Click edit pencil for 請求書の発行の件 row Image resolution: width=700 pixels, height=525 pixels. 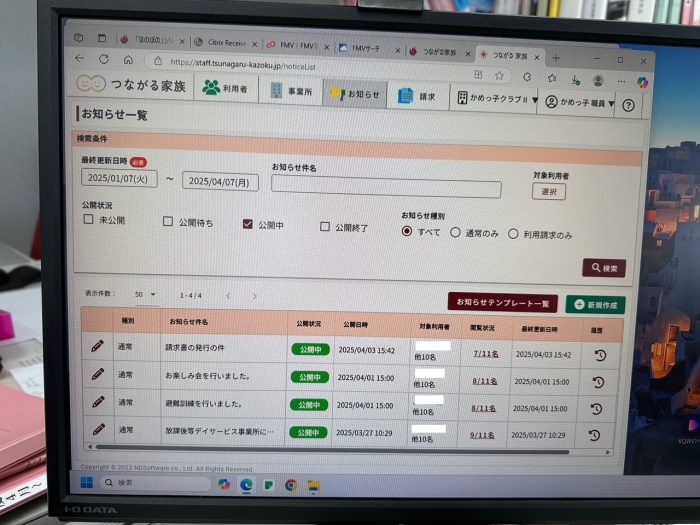[x=97, y=347]
